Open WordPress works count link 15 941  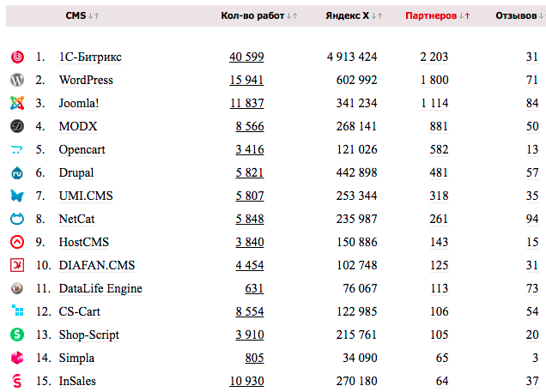(x=246, y=81)
